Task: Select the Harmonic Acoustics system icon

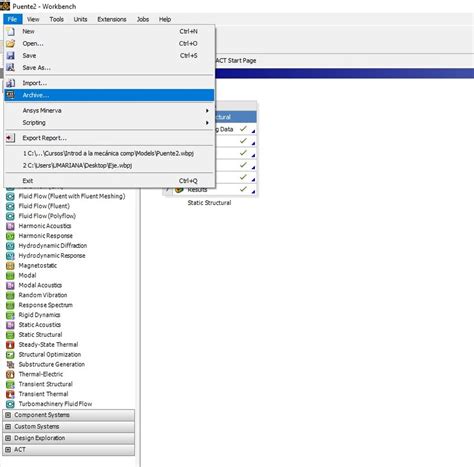Action: tap(10, 226)
